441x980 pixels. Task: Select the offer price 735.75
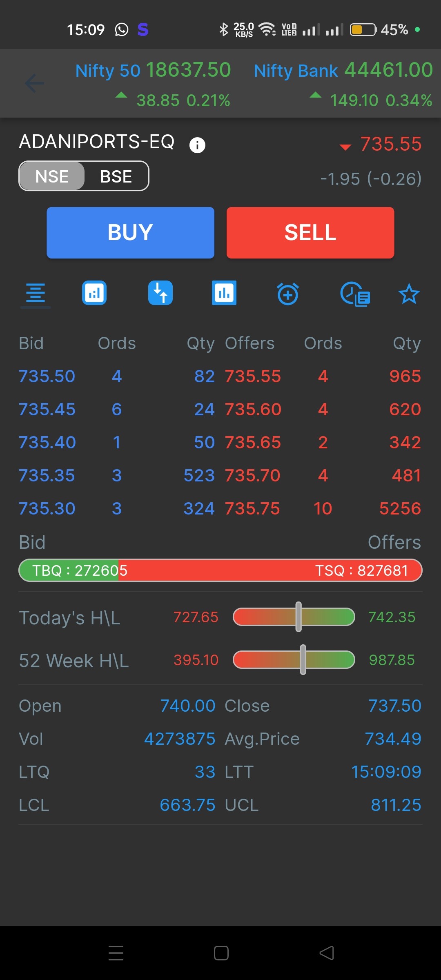tap(252, 508)
